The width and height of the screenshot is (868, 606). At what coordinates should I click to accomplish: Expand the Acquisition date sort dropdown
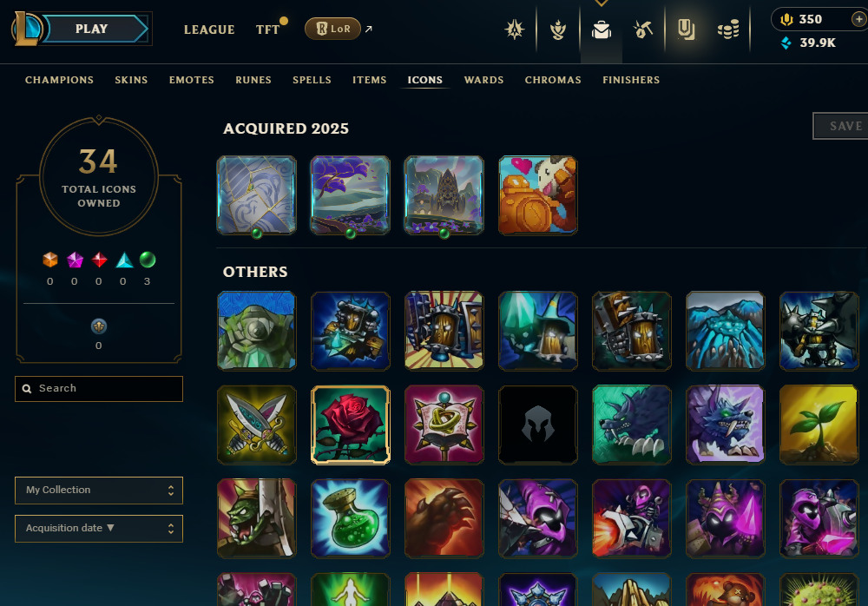99,529
